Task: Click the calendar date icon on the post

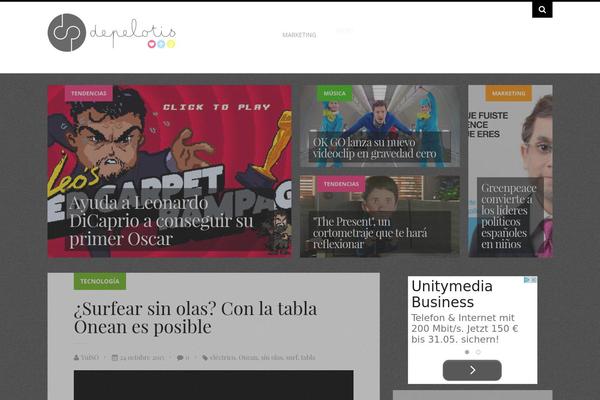Action: coord(114,358)
